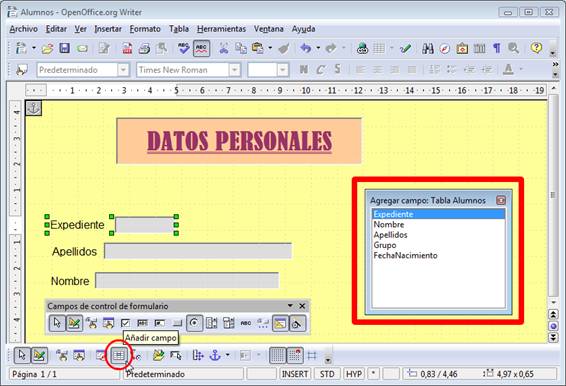Select Nombre in Agregar campo list

pyautogui.click(x=439, y=225)
